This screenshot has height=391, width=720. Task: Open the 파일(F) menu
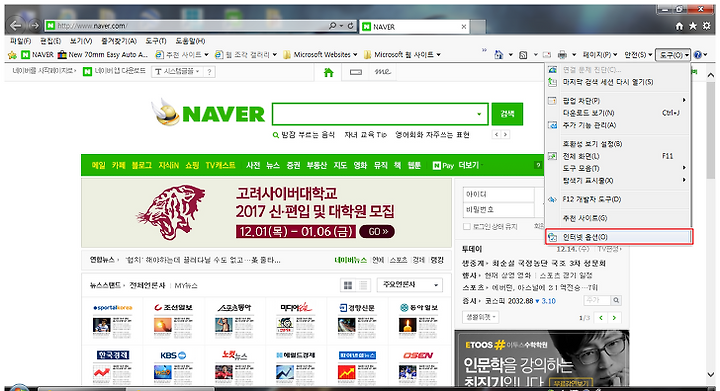point(20,41)
